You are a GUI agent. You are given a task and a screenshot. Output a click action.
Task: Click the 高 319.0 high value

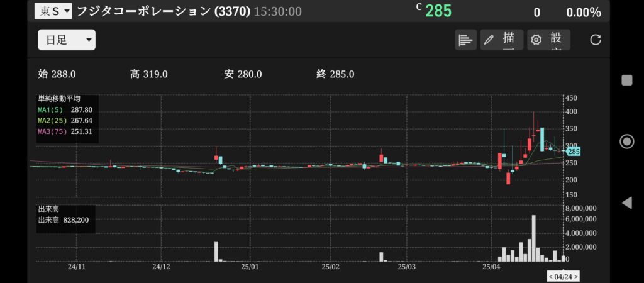[x=148, y=74]
